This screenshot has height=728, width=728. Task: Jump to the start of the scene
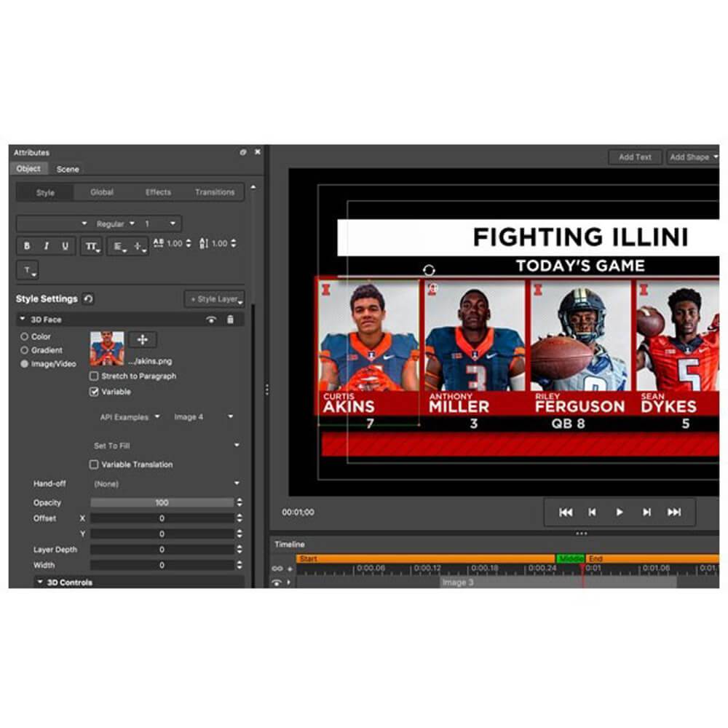(566, 512)
